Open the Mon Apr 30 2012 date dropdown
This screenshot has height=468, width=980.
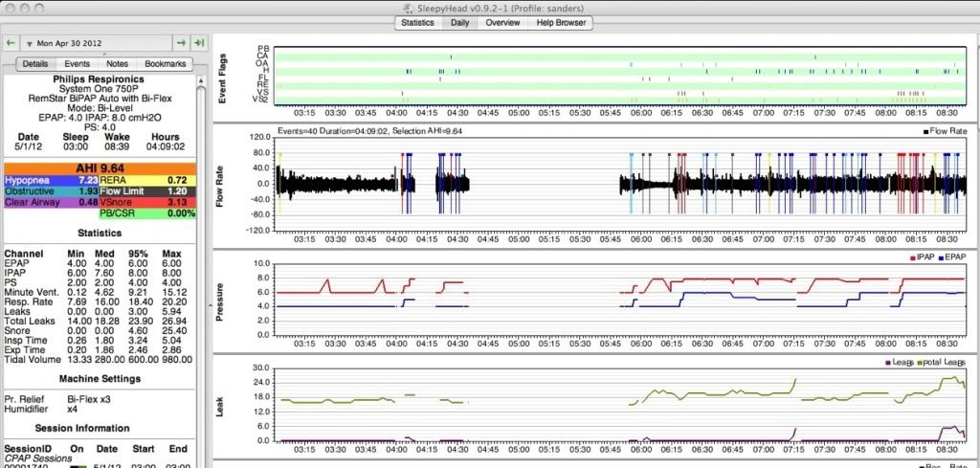[97, 43]
